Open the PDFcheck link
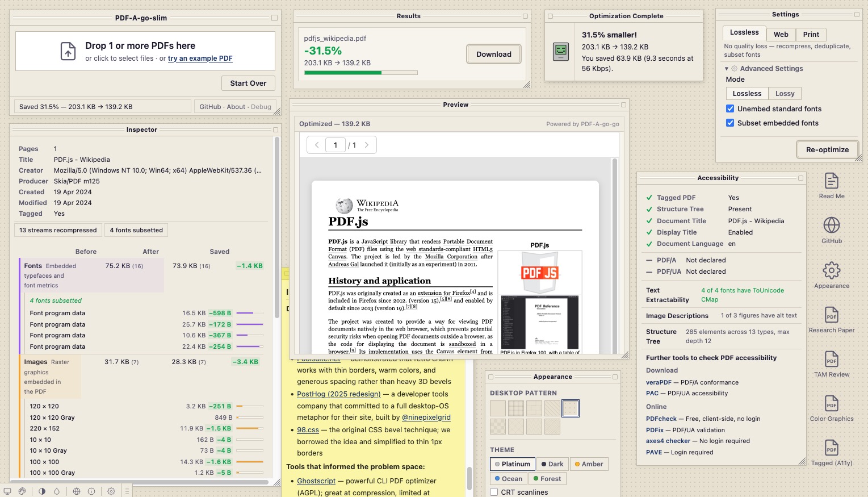 click(x=661, y=419)
